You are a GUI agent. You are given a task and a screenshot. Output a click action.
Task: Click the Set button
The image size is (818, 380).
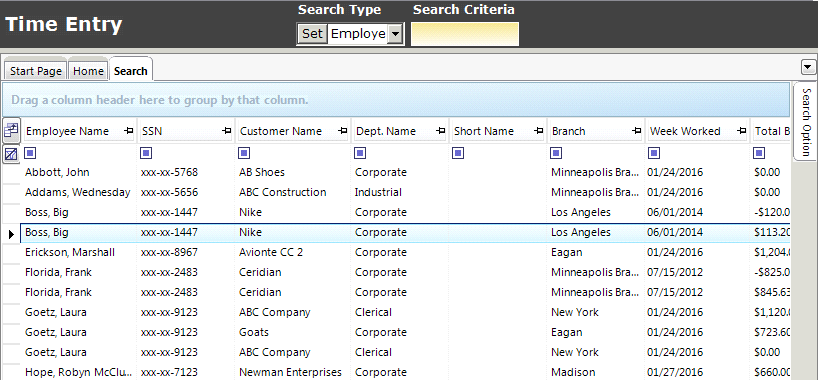tap(312, 34)
